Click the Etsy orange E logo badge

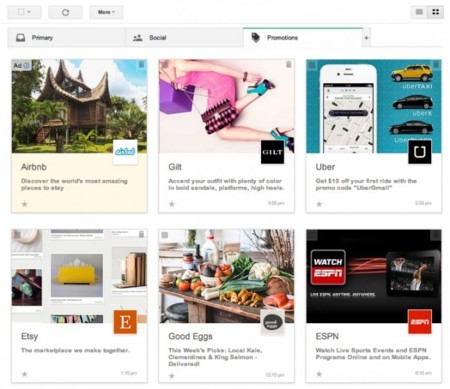click(x=125, y=322)
